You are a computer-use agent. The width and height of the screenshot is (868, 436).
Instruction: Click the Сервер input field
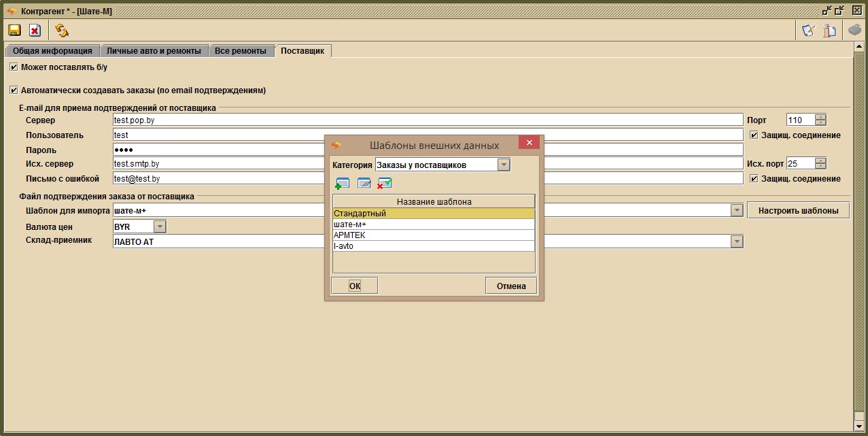[428, 120]
